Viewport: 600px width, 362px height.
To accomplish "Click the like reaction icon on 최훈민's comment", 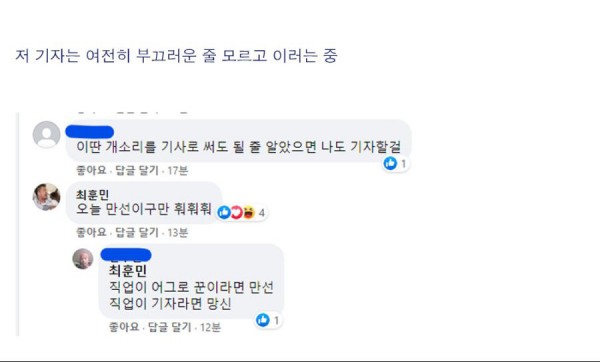I will (224, 212).
